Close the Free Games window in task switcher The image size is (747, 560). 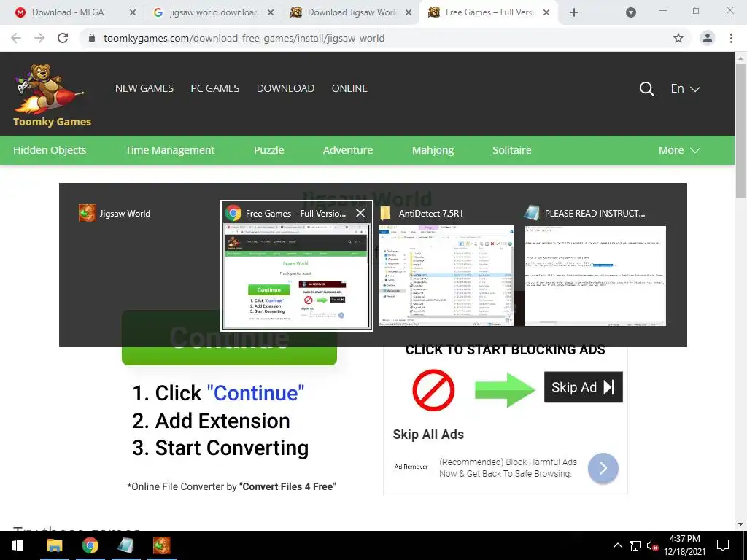(360, 214)
